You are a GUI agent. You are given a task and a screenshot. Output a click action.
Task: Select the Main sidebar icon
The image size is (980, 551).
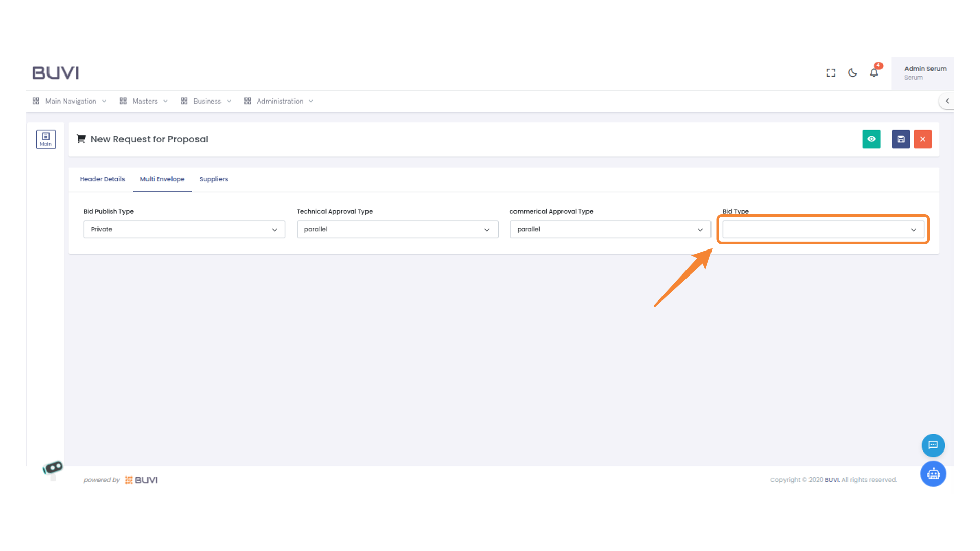pyautogui.click(x=46, y=139)
